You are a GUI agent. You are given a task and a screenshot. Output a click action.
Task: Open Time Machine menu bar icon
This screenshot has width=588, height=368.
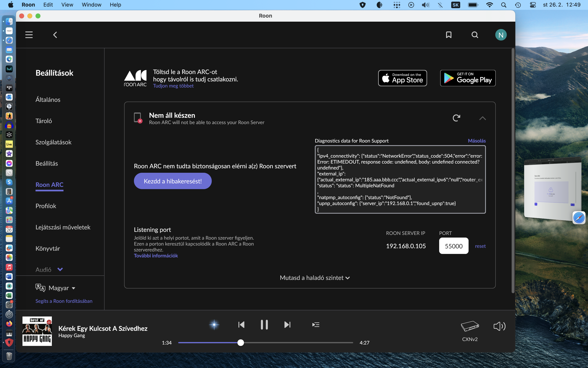tap(518, 5)
